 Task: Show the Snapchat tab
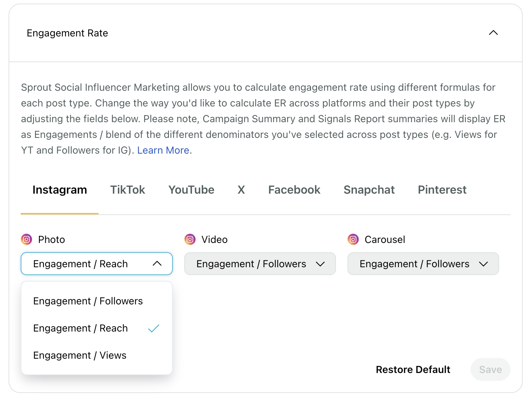point(369,190)
